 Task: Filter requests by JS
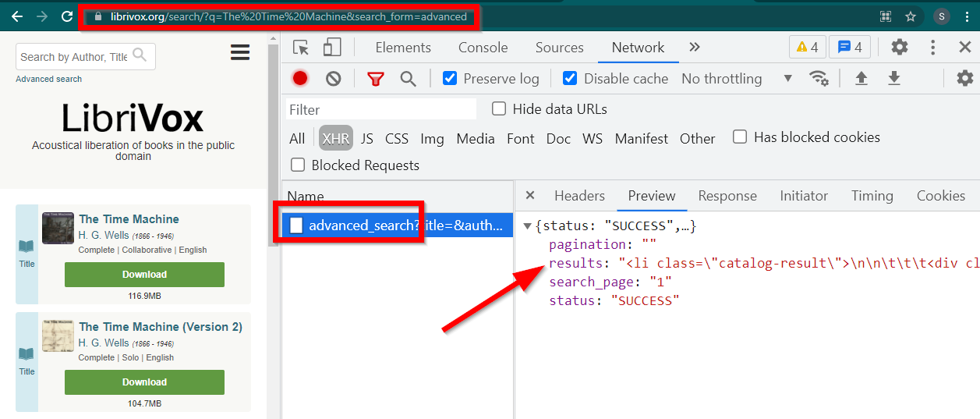[366, 139]
